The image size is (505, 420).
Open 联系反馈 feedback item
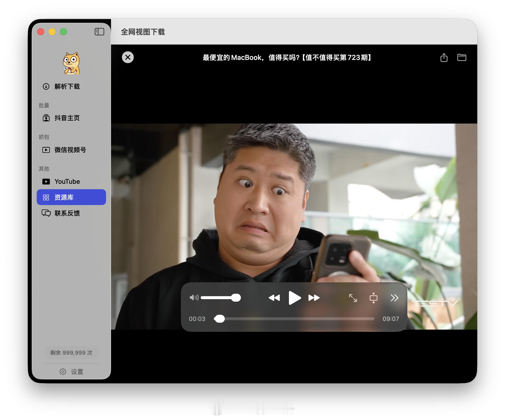tap(67, 213)
